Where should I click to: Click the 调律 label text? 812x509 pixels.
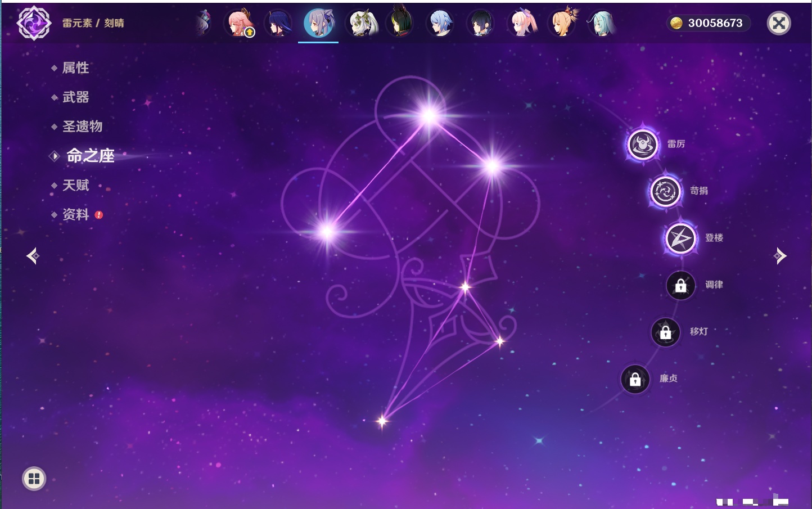pos(714,285)
